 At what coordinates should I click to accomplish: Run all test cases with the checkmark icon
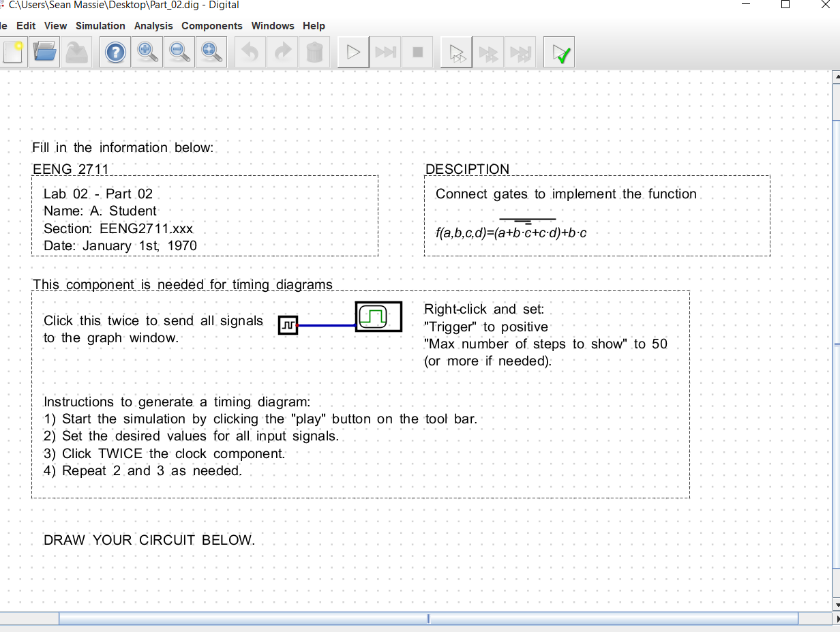pos(558,51)
